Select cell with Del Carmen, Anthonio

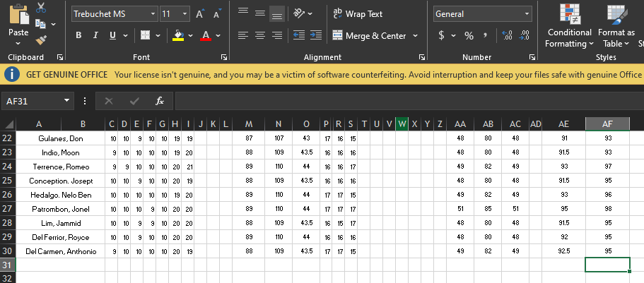[x=61, y=251]
